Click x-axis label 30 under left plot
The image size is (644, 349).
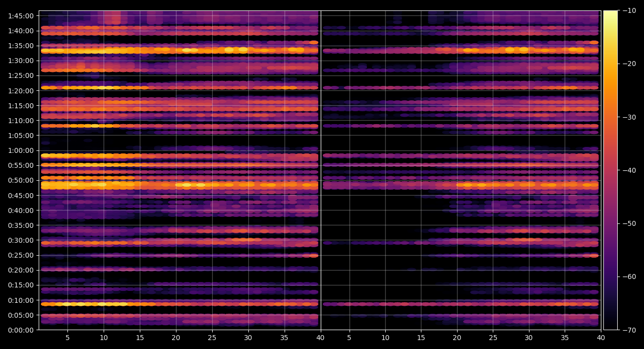(248, 338)
